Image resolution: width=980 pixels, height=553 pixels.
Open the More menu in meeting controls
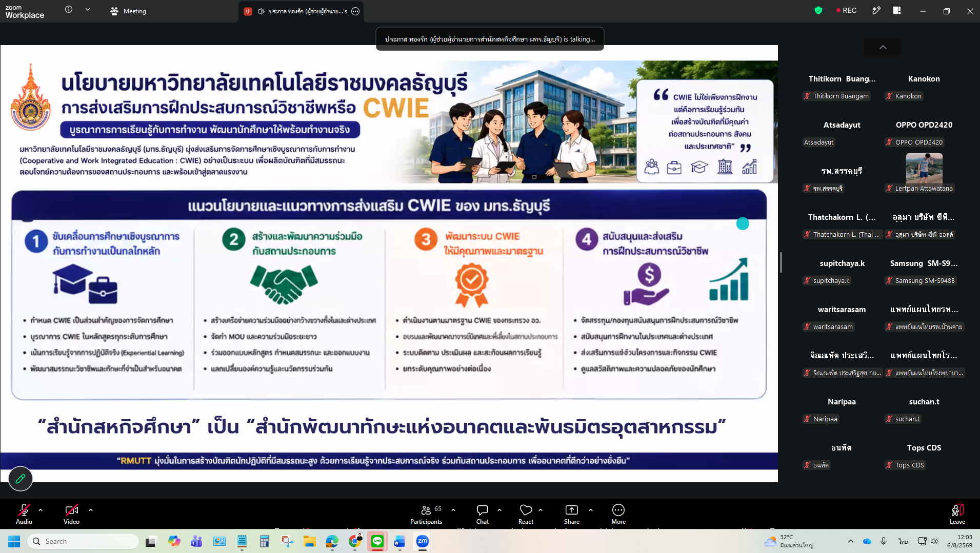618,514
